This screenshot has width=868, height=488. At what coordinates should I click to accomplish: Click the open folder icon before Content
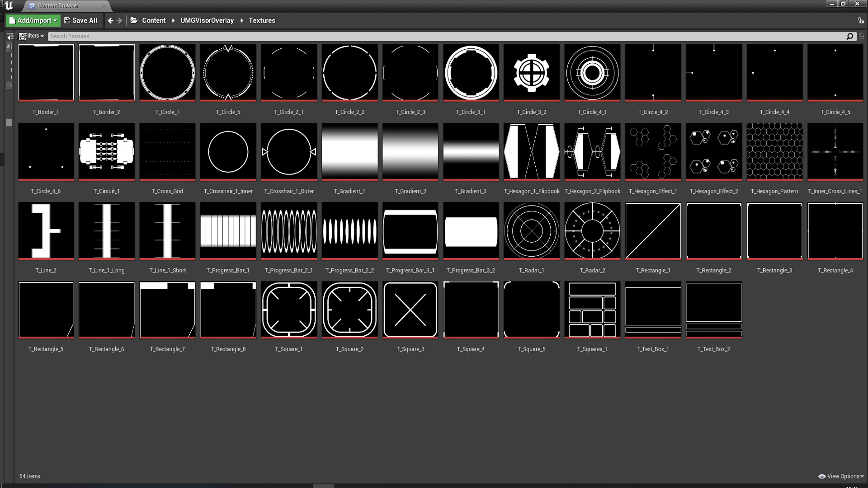pos(133,20)
